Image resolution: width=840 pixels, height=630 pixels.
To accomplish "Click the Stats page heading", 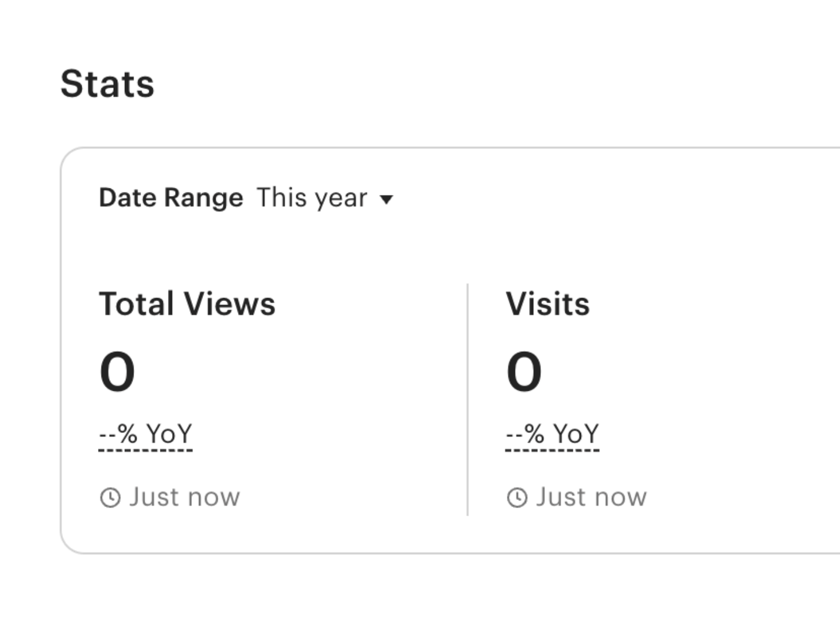I will coord(107,84).
